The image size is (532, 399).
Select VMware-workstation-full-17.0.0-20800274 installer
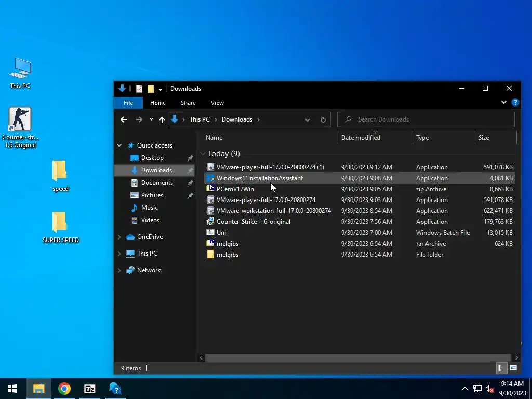[x=360, y=211]
